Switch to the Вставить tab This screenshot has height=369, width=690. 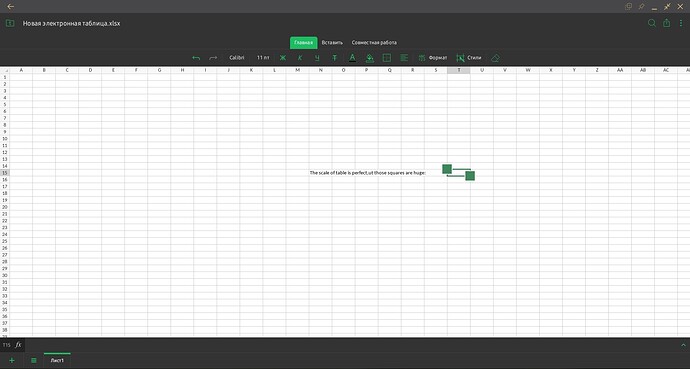click(x=332, y=43)
